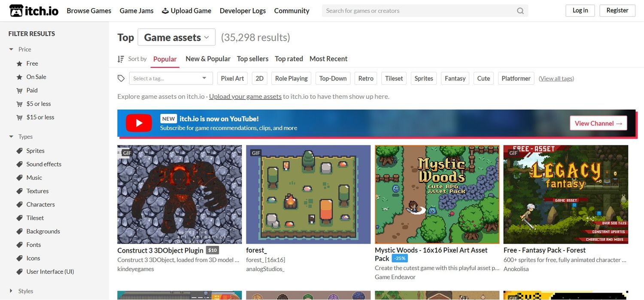The image size is (644, 300).
Task: Click the star icon next to On Sale
Action: click(19, 77)
